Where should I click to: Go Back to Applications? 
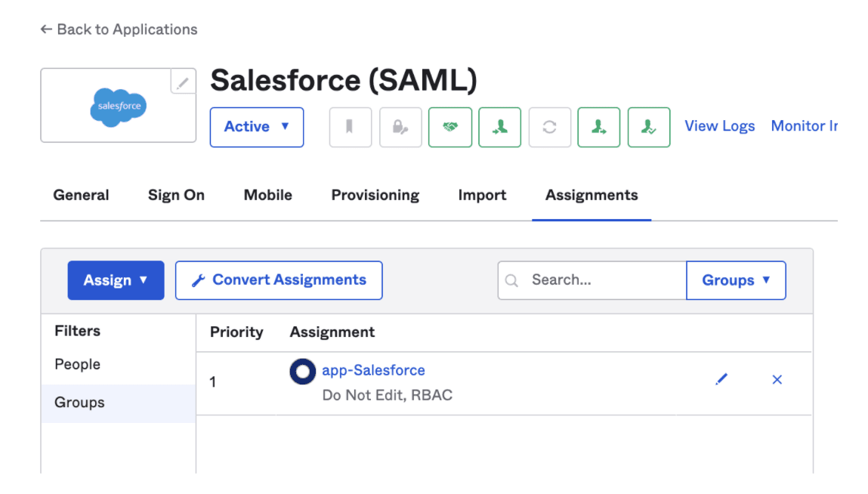tap(118, 29)
